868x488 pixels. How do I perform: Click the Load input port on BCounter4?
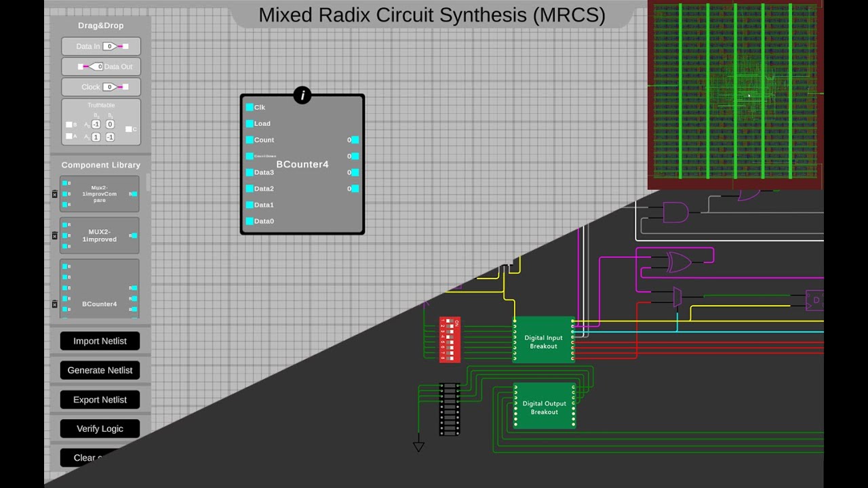pos(250,123)
